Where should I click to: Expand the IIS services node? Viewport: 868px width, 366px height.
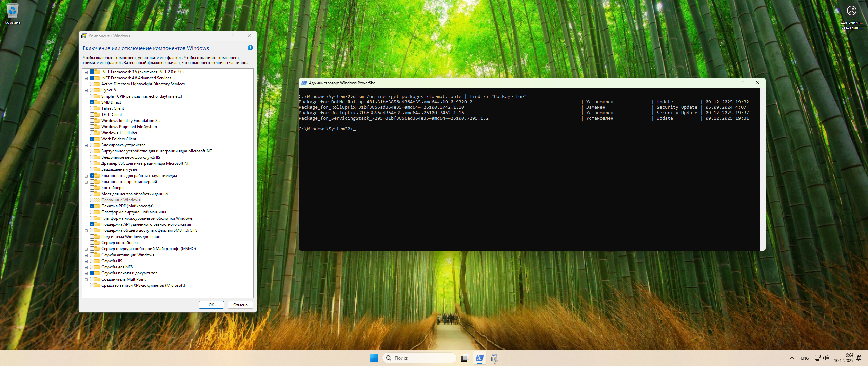click(x=86, y=261)
